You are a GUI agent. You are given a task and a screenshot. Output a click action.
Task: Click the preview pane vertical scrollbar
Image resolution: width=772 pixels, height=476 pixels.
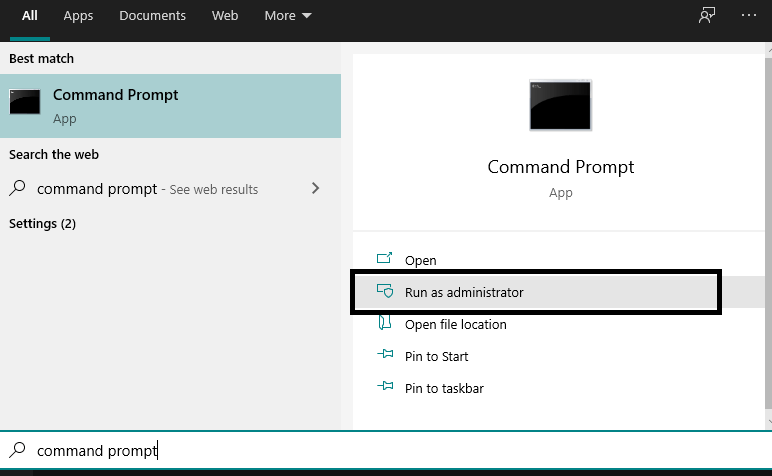click(768, 236)
